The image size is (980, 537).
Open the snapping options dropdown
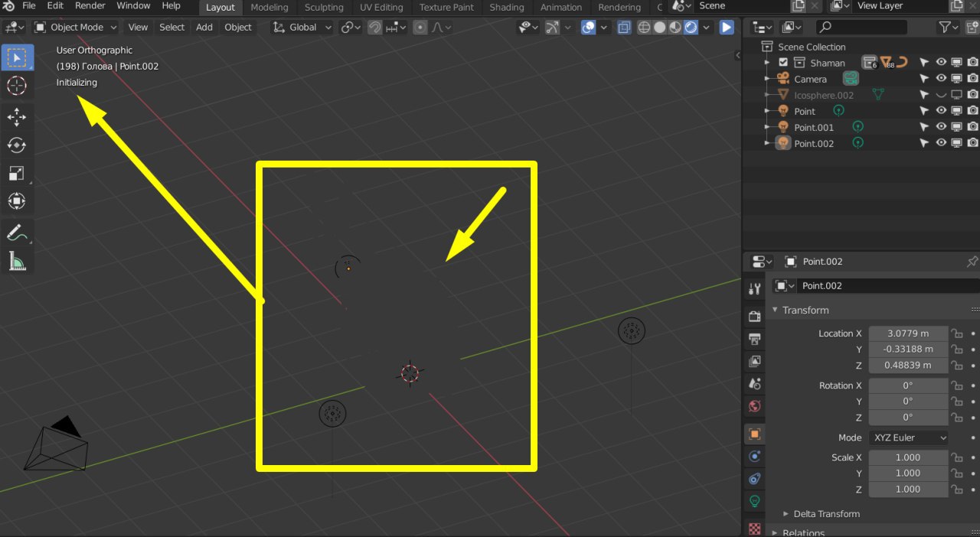tap(396, 28)
